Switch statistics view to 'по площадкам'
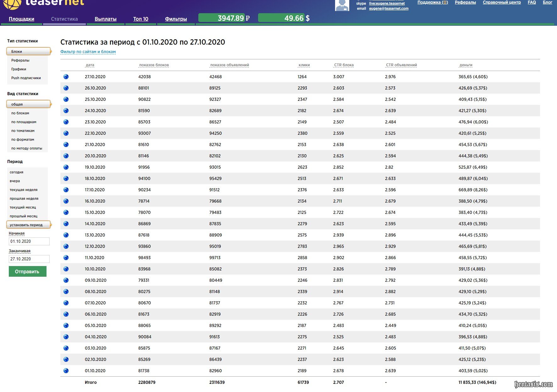The width and height of the screenshot is (557, 392). pos(24,122)
